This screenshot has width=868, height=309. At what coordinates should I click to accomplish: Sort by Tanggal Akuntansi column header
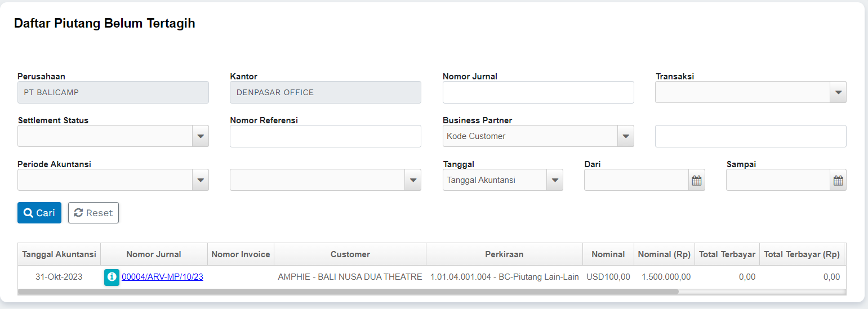click(x=59, y=254)
